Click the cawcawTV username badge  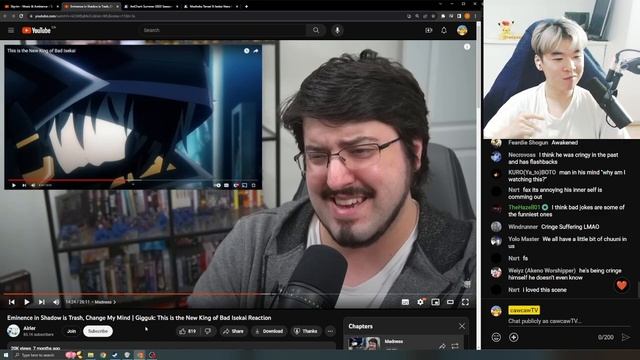524,310
